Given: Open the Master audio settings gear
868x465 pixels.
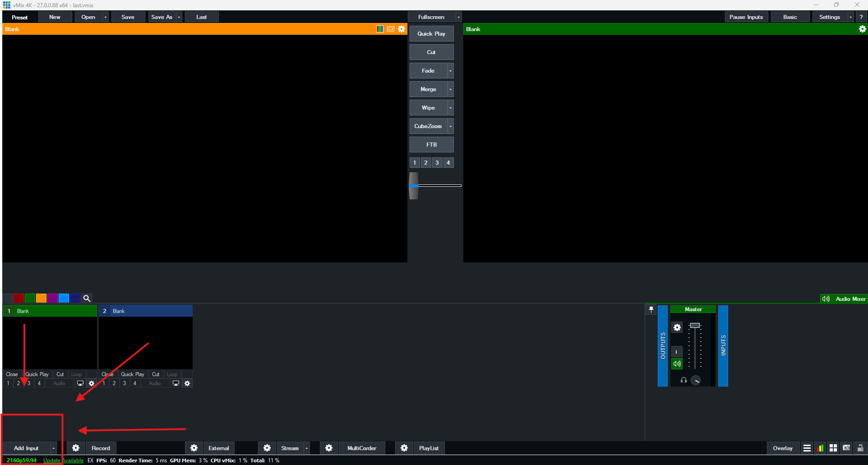Looking at the screenshot, I should (677, 327).
